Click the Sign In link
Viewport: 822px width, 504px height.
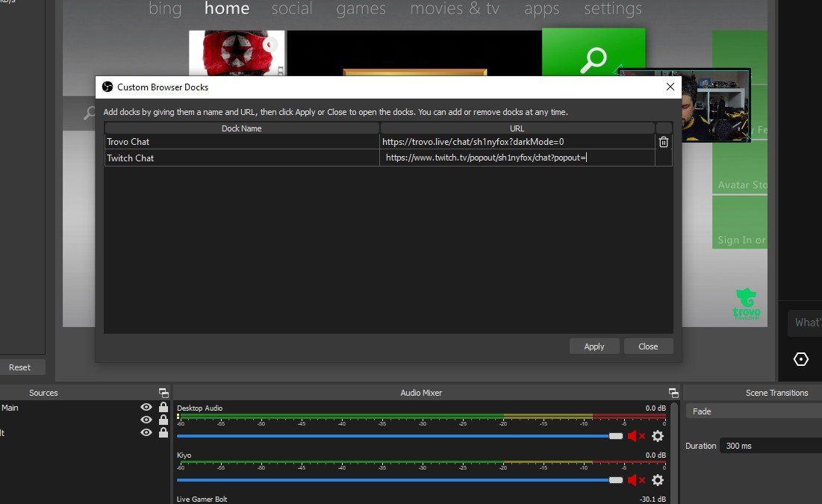[741, 240]
